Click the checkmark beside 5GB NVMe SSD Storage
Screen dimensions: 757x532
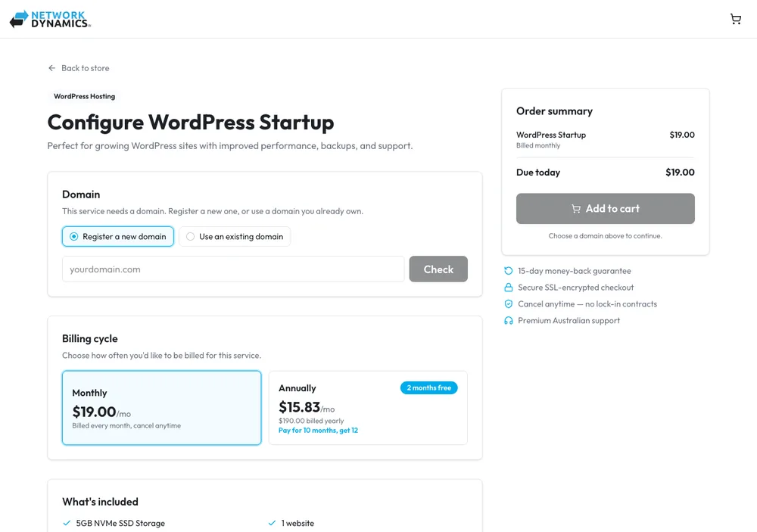tap(67, 523)
